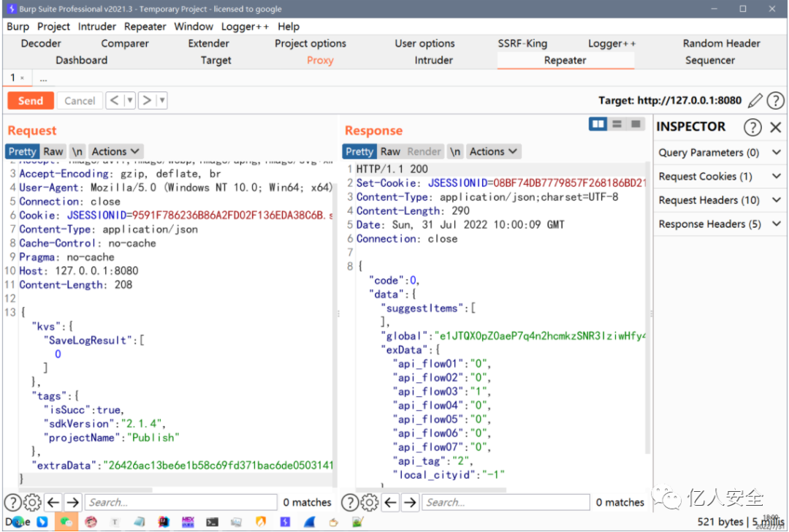Expand Query Parameters (0) section
Screen dimensions: 789x532
tap(720, 153)
